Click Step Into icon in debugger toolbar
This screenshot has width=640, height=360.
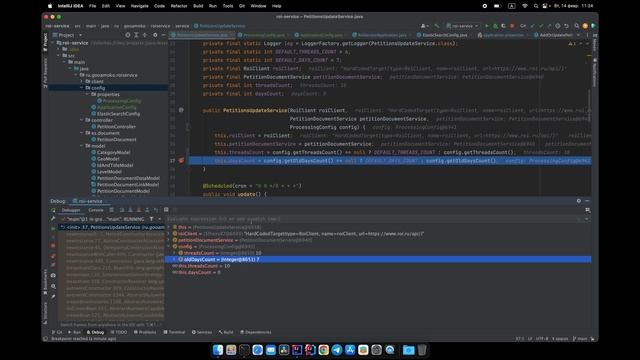[x=130, y=210]
